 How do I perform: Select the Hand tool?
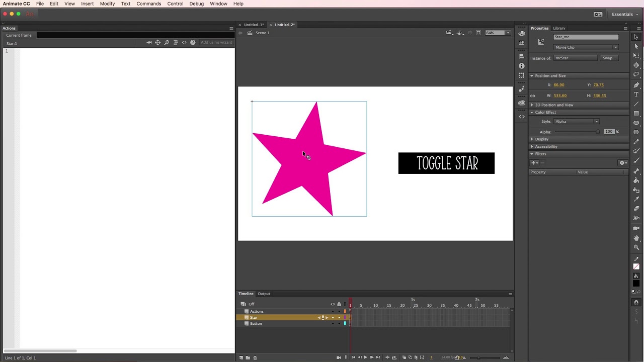point(636,238)
